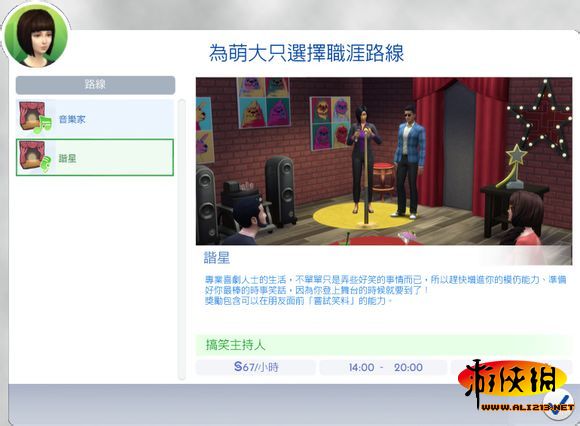Confirm selection with the checkmark button
This screenshot has height=426, width=580.
click(x=558, y=404)
